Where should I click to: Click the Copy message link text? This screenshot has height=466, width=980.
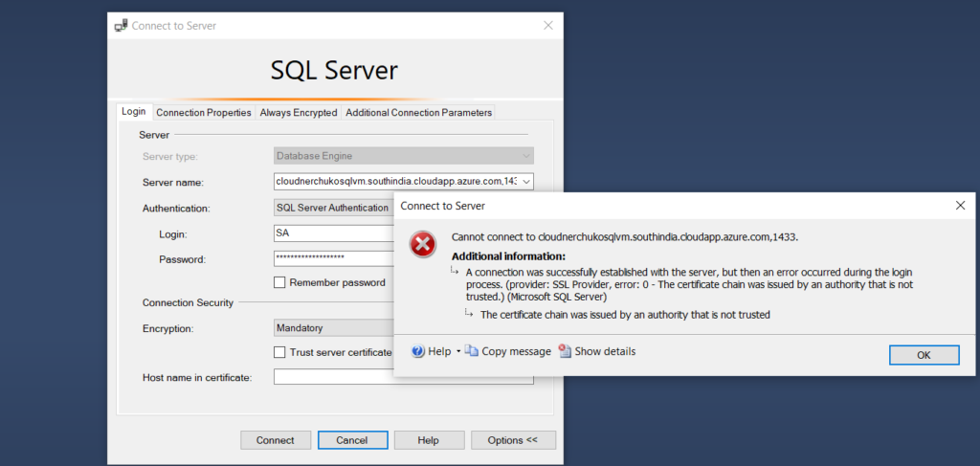pyautogui.click(x=516, y=352)
